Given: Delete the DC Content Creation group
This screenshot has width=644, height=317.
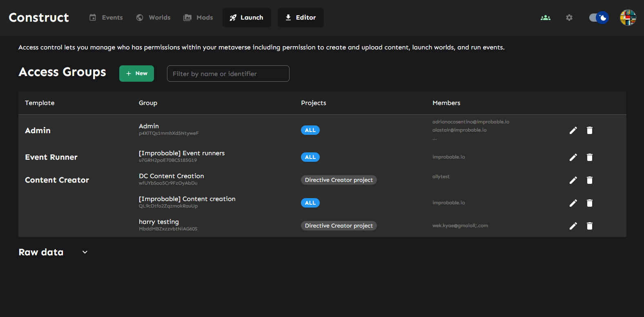Looking at the screenshot, I should click(589, 180).
